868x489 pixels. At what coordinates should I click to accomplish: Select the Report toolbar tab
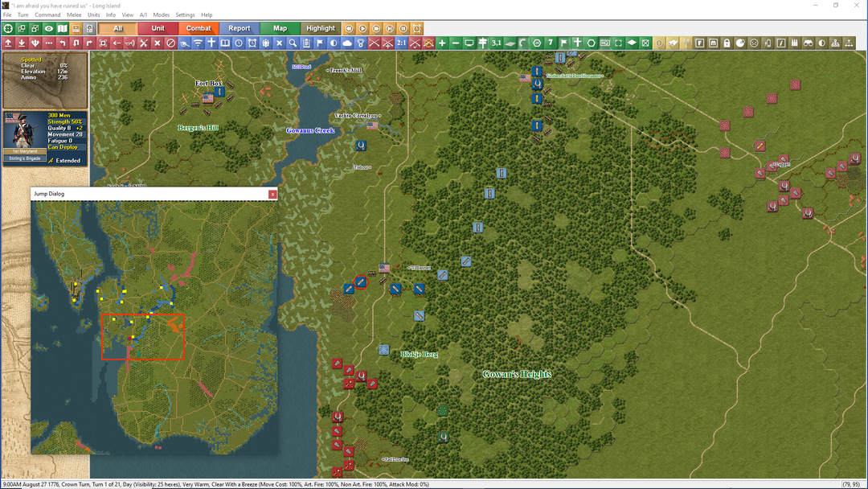coord(240,28)
